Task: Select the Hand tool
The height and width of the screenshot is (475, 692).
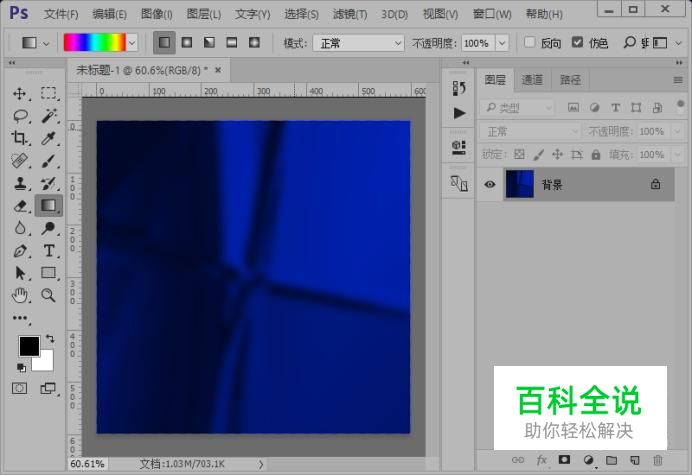Action: (20, 295)
